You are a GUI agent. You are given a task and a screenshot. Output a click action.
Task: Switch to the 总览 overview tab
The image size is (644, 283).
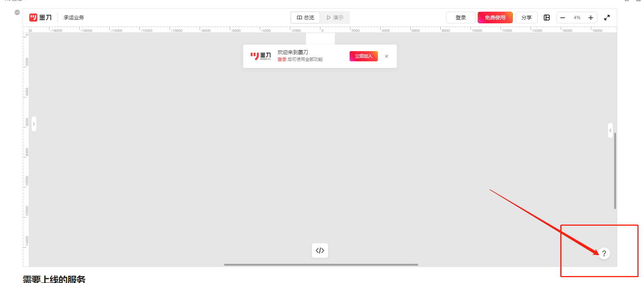pos(305,18)
